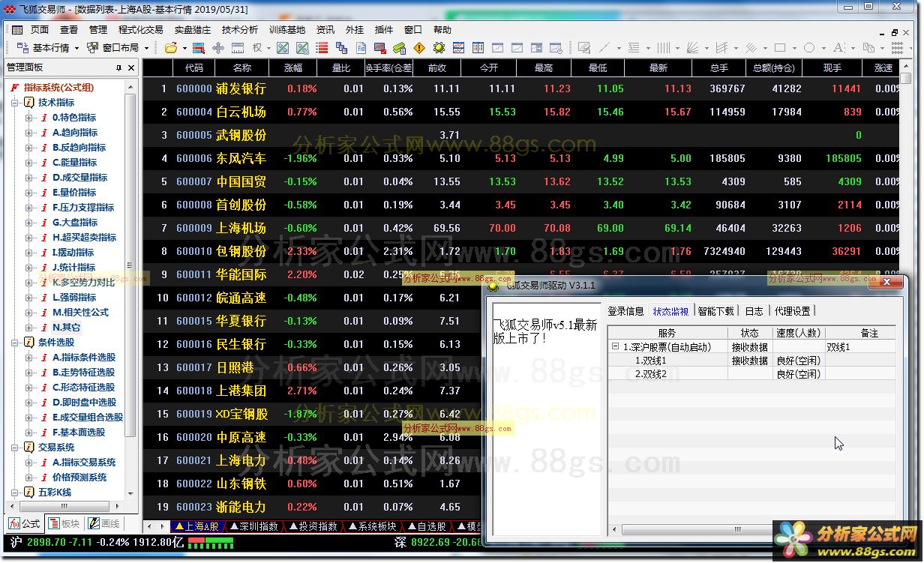
Task: Click the green money stack toolbar icon
Action: click(399, 48)
